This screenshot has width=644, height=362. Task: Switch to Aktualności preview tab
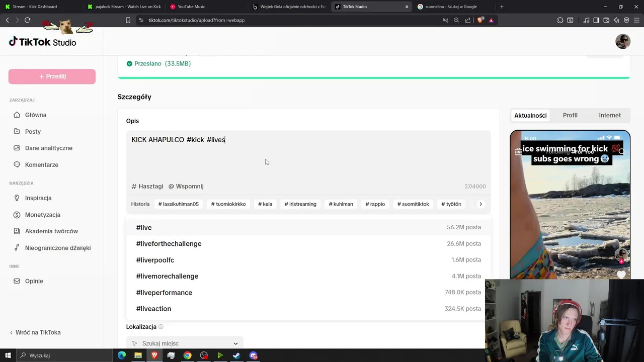coord(530,115)
